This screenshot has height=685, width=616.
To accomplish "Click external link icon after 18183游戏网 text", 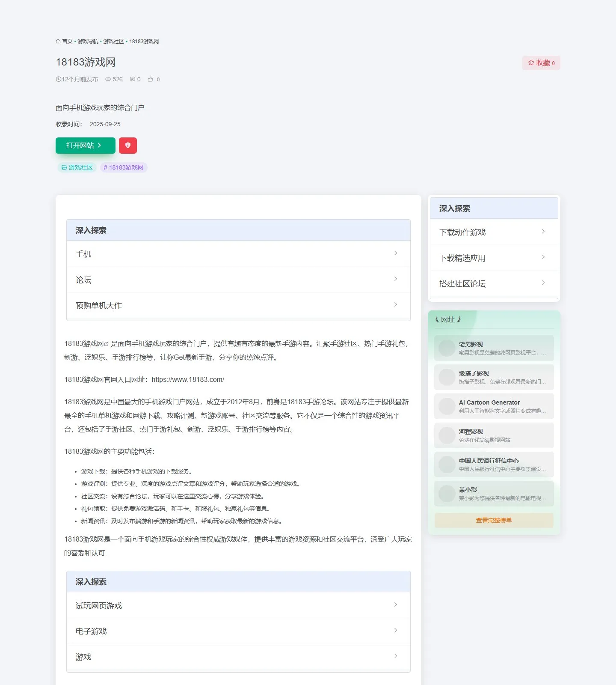I will tap(107, 344).
